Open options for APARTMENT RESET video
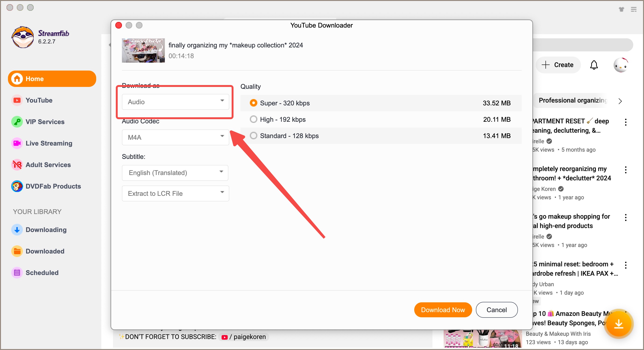 coord(626,122)
